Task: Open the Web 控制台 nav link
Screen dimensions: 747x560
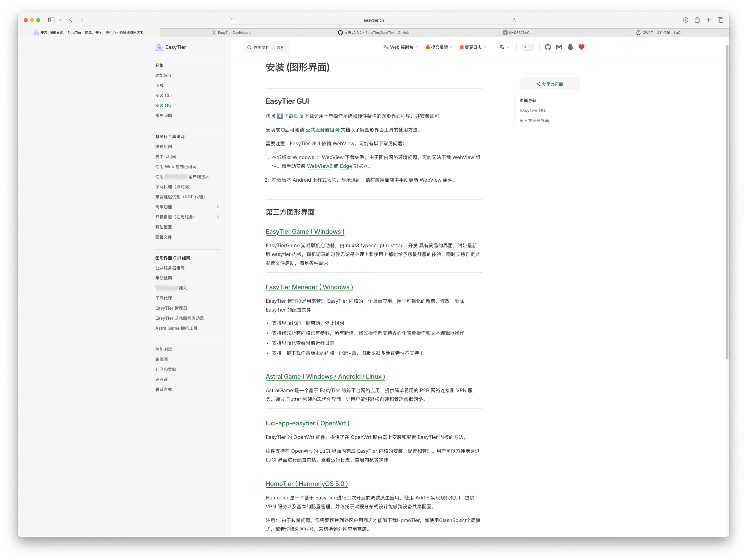Action: 401,47
